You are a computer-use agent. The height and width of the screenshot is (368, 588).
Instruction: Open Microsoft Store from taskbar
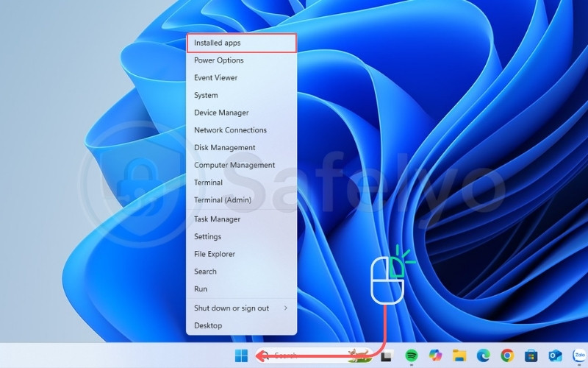(x=531, y=355)
